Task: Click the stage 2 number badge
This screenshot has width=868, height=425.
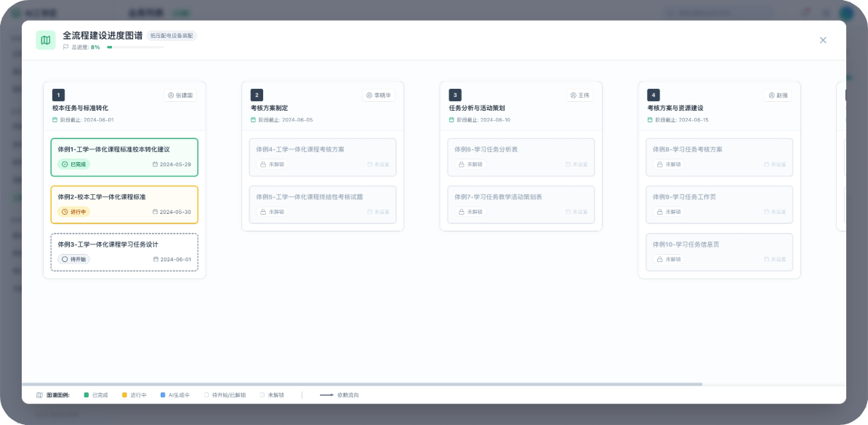Action: [257, 95]
